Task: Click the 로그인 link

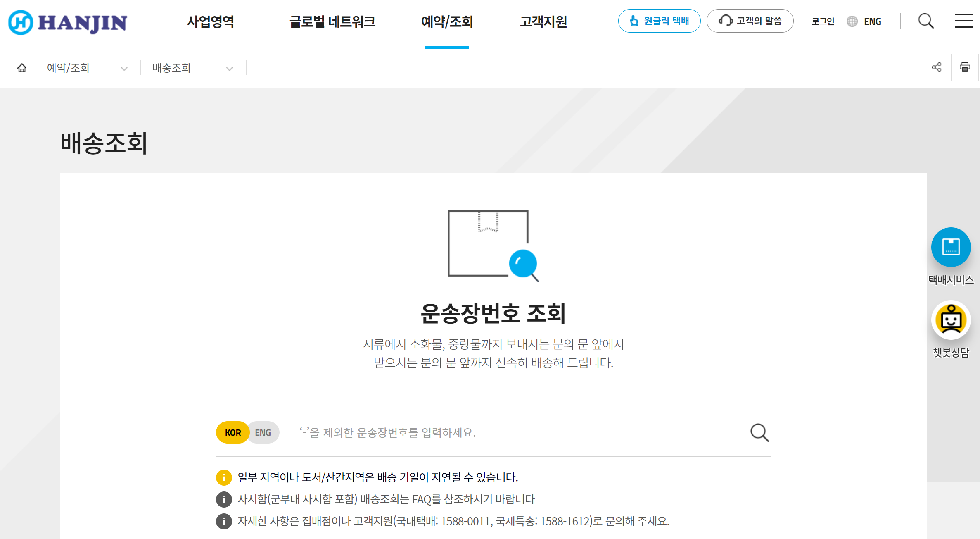Action: coord(822,21)
